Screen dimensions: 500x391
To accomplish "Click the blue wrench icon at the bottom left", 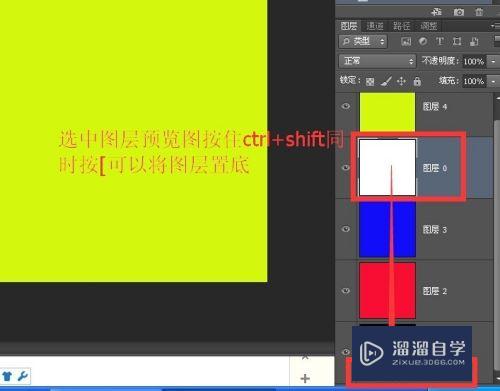I will (22, 376).
